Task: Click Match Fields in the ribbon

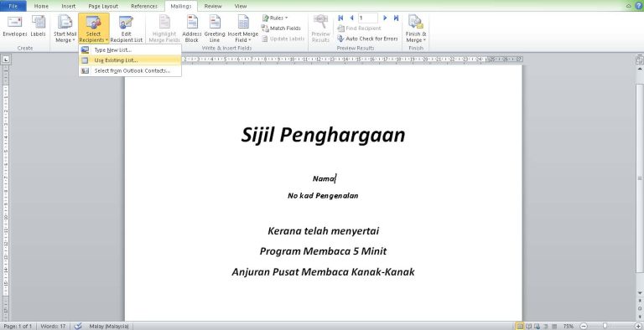Action: tap(282, 28)
